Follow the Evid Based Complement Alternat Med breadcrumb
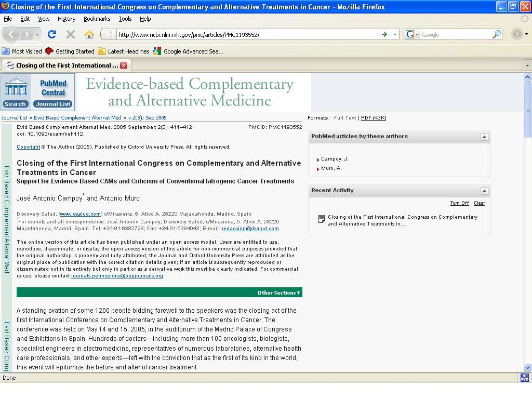532x399 pixels. (77, 118)
